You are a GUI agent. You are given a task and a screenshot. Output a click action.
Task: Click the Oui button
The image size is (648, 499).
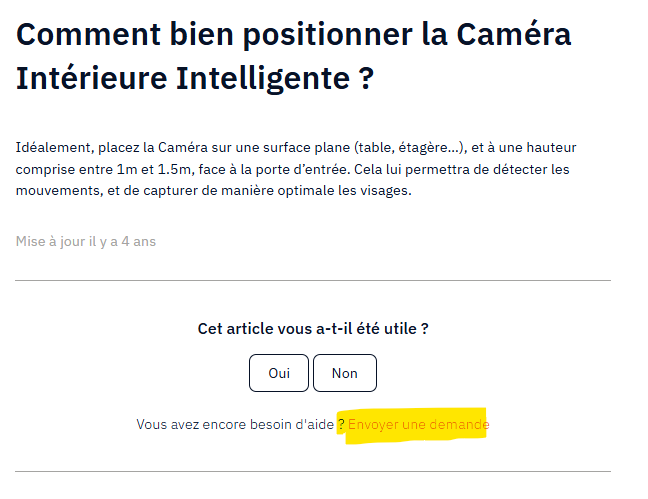279,373
